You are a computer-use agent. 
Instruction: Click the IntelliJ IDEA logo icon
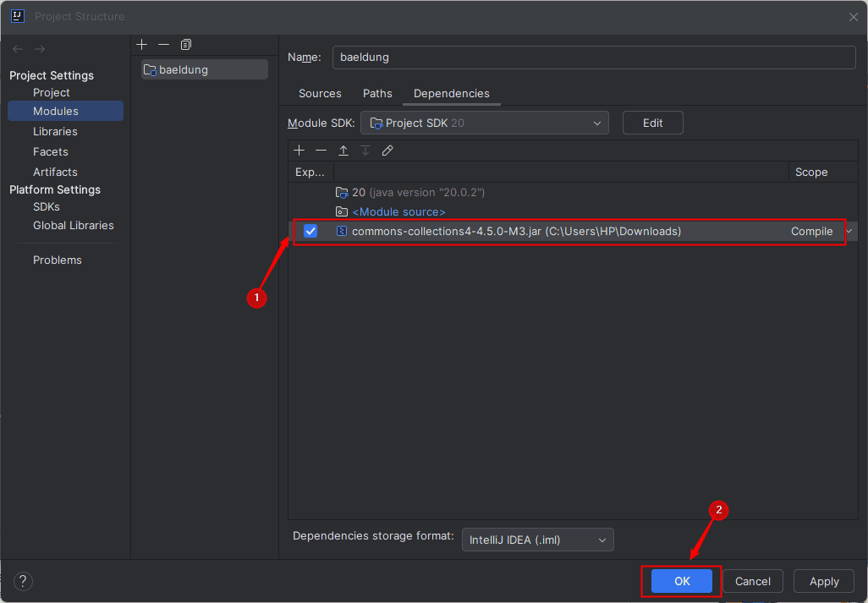click(x=18, y=16)
